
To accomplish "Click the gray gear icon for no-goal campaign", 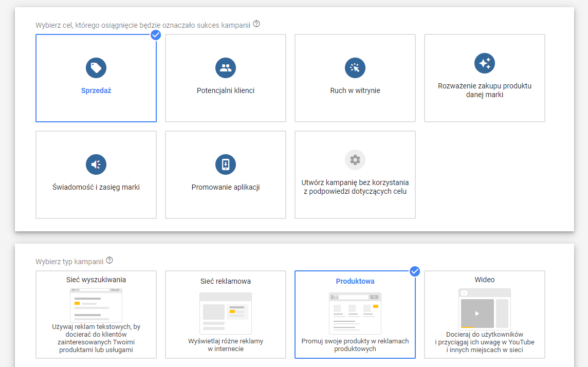I will [355, 160].
